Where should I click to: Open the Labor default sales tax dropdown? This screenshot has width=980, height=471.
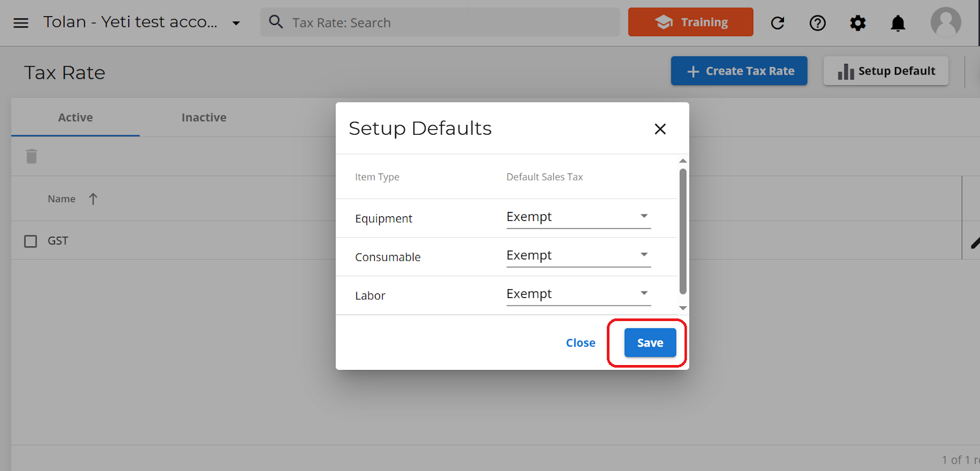click(578, 295)
